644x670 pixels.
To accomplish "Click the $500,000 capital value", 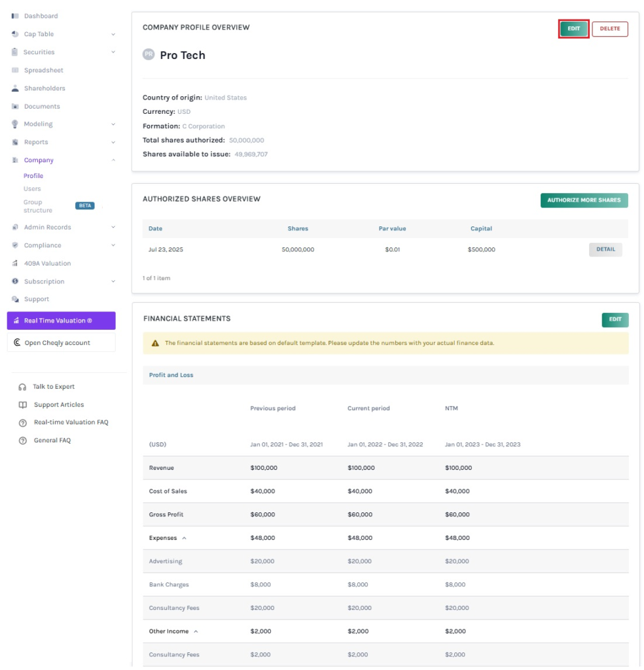I will [x=481, y=249].
